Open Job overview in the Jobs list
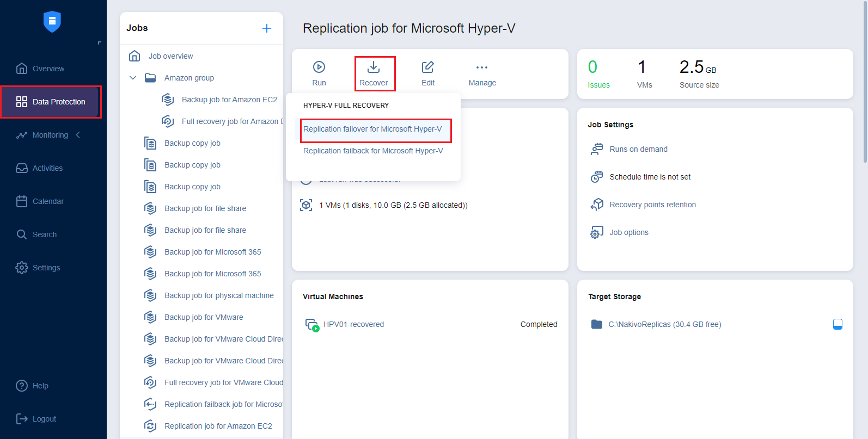The height and width of the screenshot is (439, 868). pyautogui.click(x=170, y=56)
